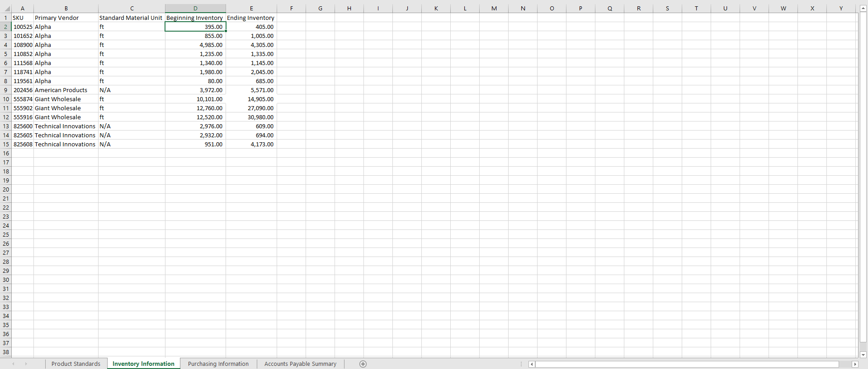Click cell with SKU 118741

coord(23,72)
